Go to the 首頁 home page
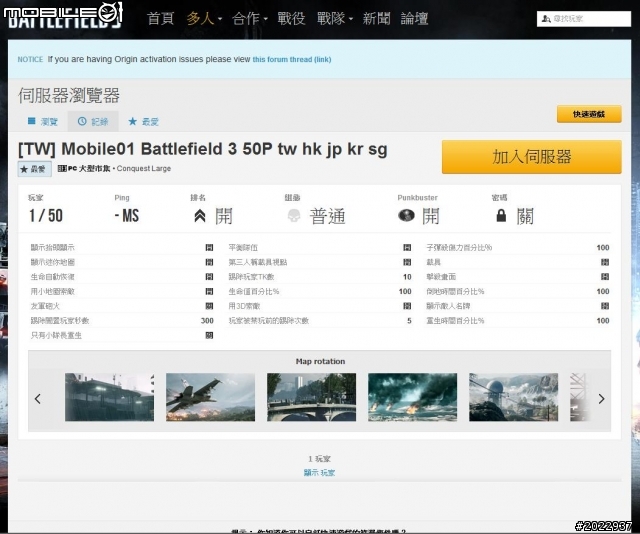The width and height of the screenshot is (640, 534). (160, 19)
